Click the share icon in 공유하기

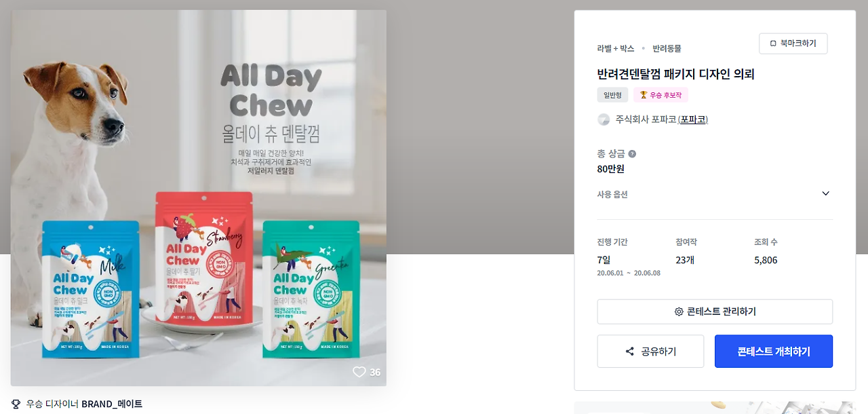(630, 352)
